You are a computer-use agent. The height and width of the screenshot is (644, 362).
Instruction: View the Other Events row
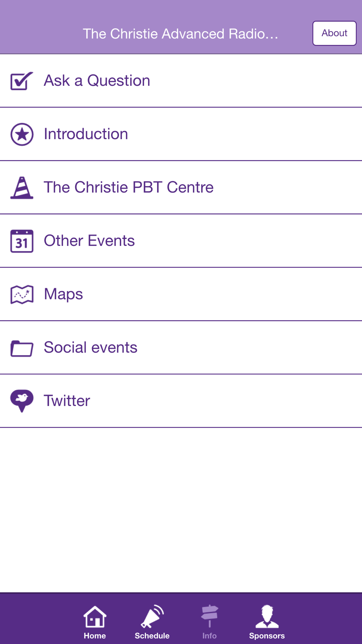181,241
